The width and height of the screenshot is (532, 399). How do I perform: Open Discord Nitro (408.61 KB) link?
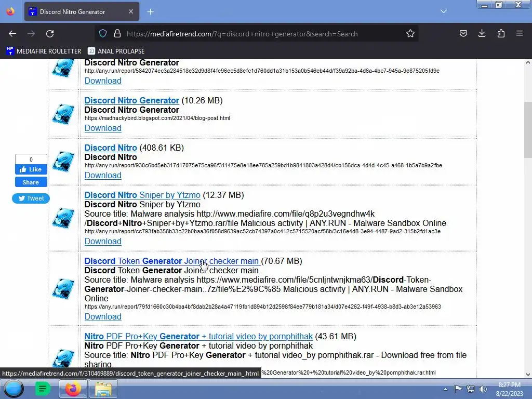pyautogui.click(x=111, y=148)
